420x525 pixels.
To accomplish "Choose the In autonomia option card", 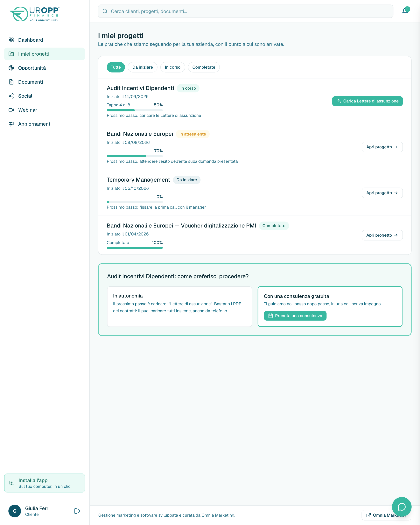I will 179,307.
